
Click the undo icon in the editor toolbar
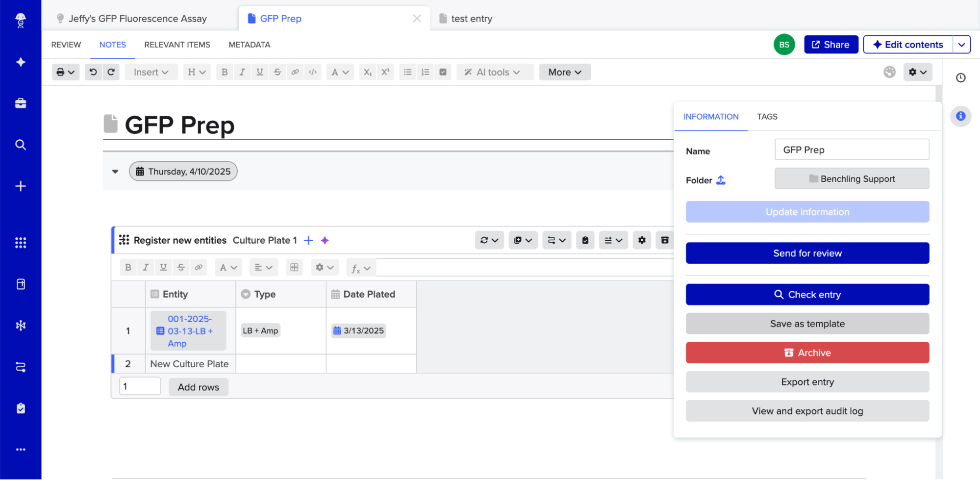click(93, 72)
